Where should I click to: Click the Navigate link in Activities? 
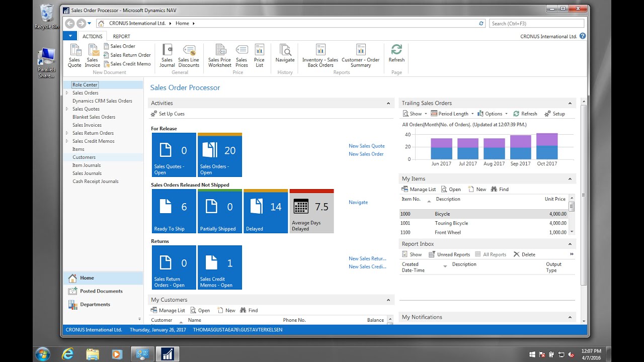[x=358, y=203]
